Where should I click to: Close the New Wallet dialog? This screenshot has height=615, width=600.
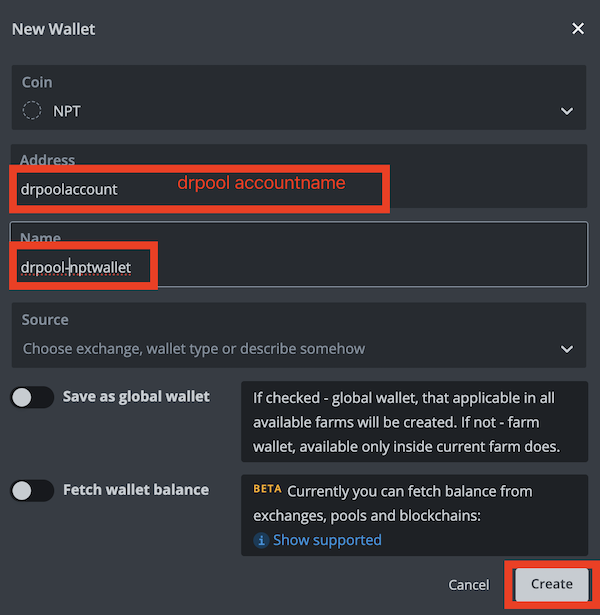577,29
